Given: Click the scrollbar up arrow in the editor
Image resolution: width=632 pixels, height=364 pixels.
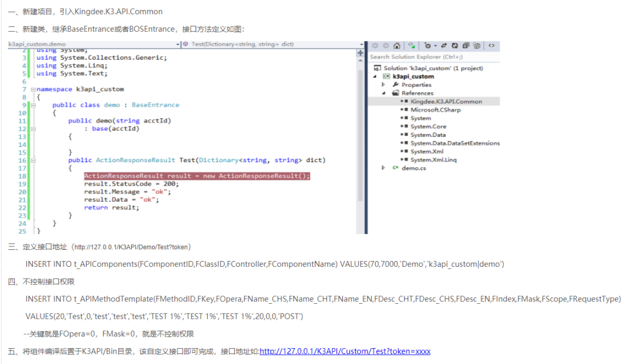Looking at the screenshot, I should point(360,60).
